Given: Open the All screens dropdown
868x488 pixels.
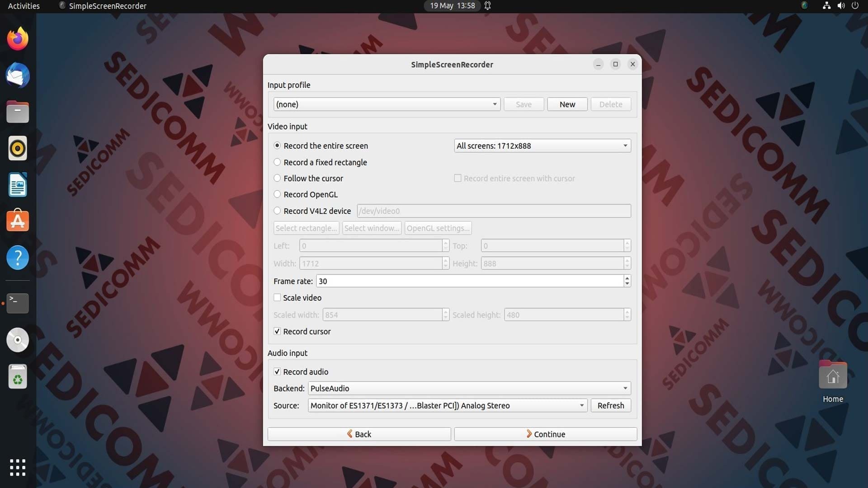Looking at the screenshot, I should pyautogui.click(x=542, y=145).
